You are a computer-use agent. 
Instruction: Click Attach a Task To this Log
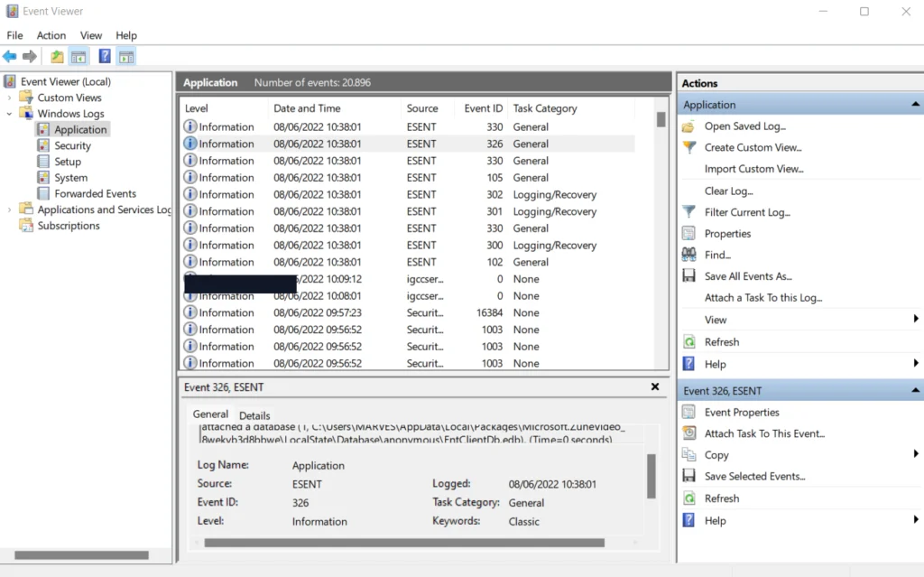[x=763, y=297]
